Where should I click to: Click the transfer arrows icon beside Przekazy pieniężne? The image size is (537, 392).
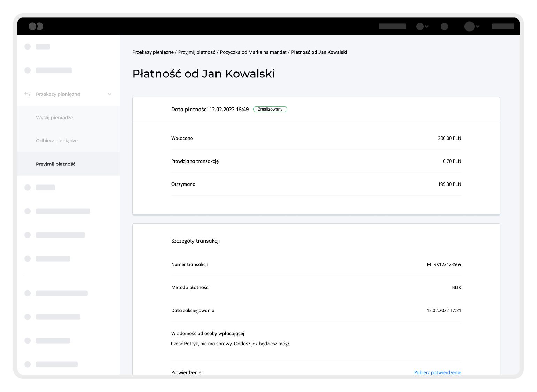(x=28, y=94)
